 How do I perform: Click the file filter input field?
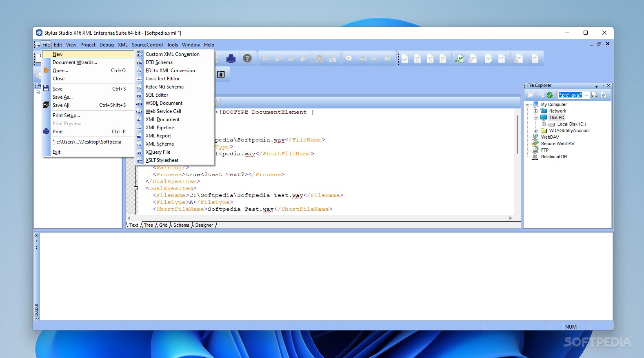coord(571,95)
